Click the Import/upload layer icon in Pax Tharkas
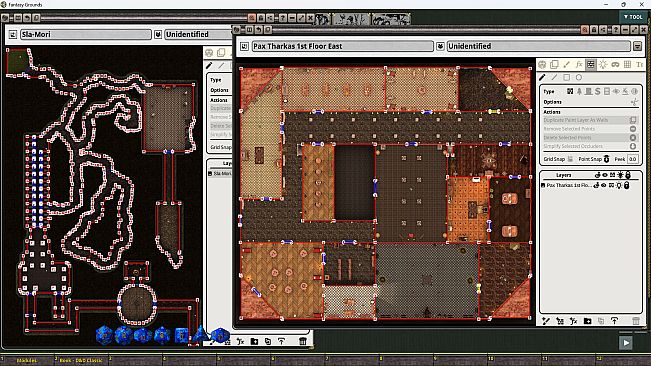Screen dimensions: 651x366 [614, 321]
